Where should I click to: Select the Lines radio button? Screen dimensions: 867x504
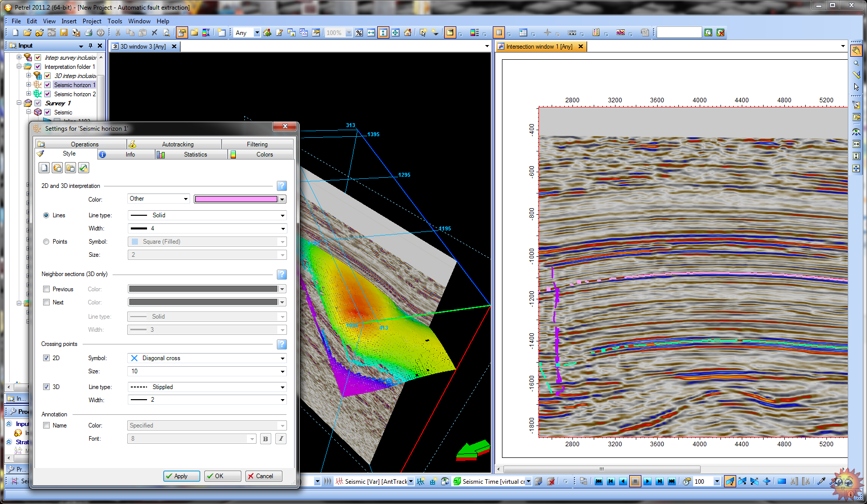pos(46,215)
